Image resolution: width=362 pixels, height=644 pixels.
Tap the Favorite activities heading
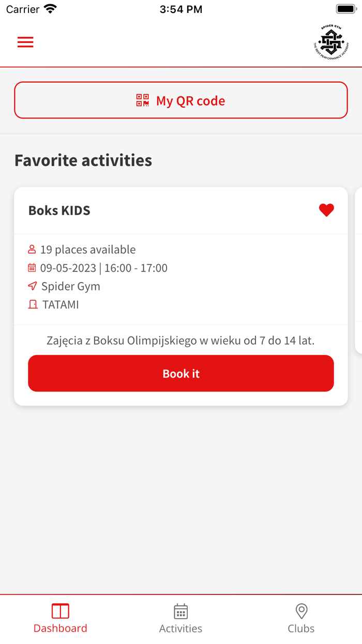[83, 160]
